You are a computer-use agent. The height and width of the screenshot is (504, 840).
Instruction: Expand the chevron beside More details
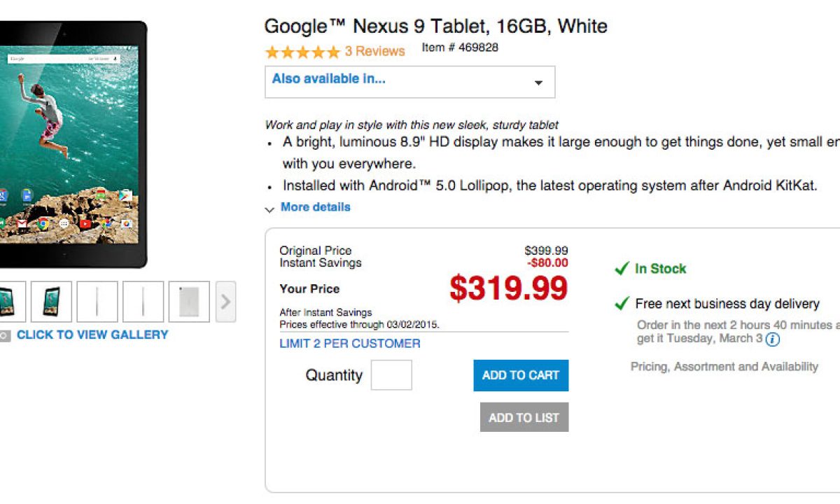coord(270,209)
